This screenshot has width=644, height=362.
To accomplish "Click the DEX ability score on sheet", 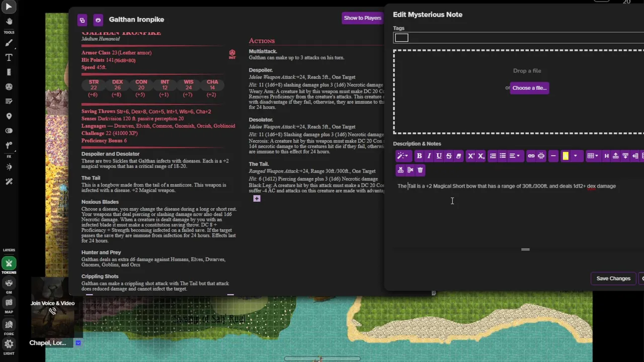I will 117,88.
